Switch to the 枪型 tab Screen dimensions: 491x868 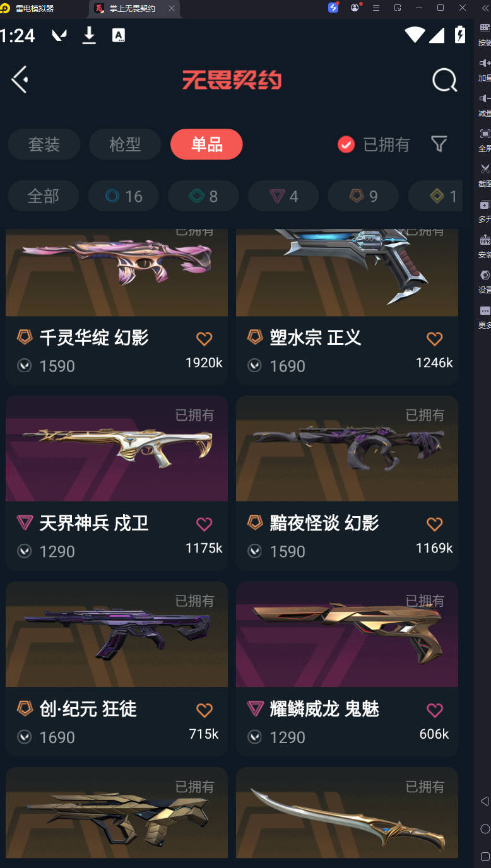[x=125, y=144]
